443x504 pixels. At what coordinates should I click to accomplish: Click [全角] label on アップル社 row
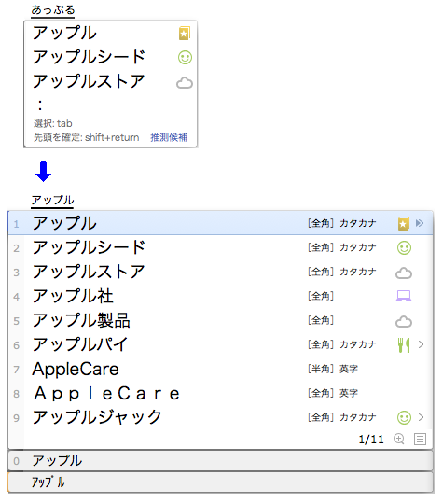(321, 296)
